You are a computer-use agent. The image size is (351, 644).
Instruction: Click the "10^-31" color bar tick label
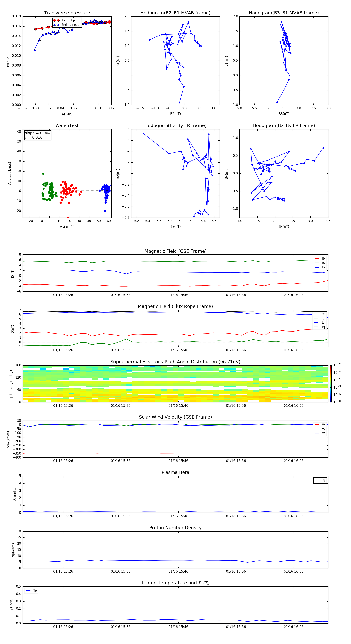click(x=337, y=402)
